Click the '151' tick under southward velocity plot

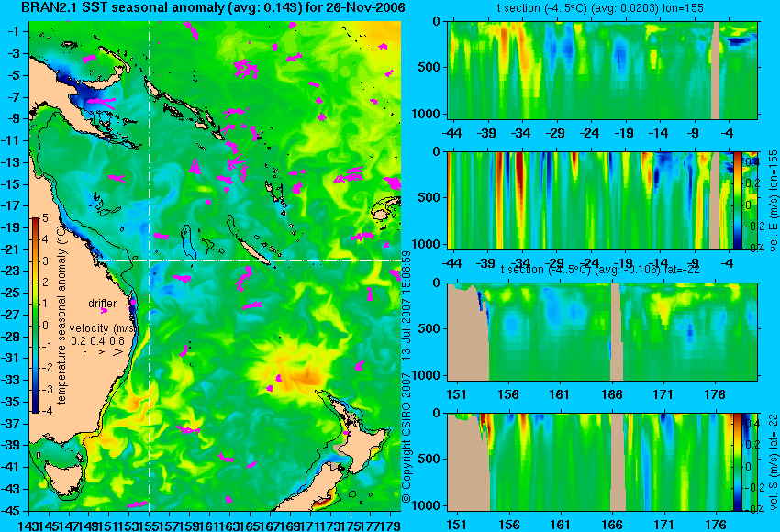point(457,525)
